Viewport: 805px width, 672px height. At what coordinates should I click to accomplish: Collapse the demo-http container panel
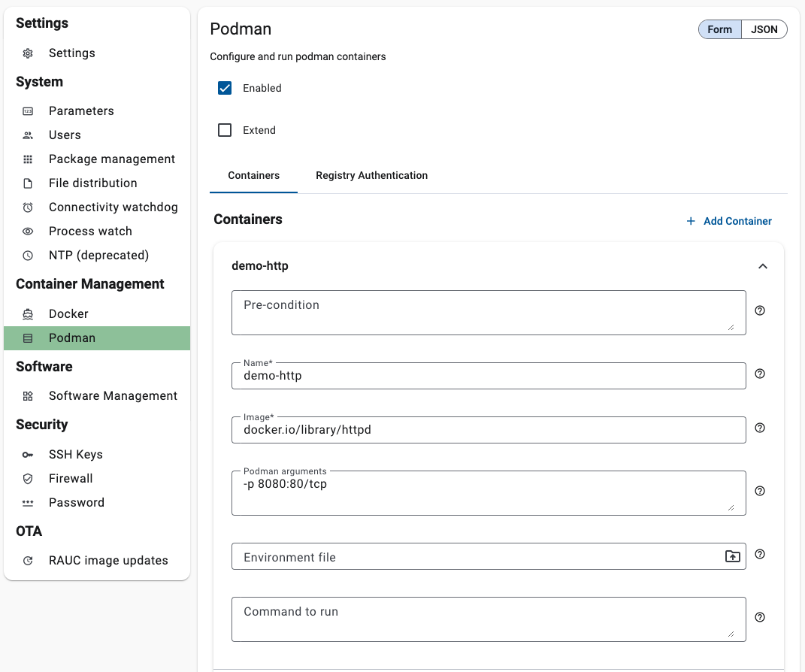point(762,266)
